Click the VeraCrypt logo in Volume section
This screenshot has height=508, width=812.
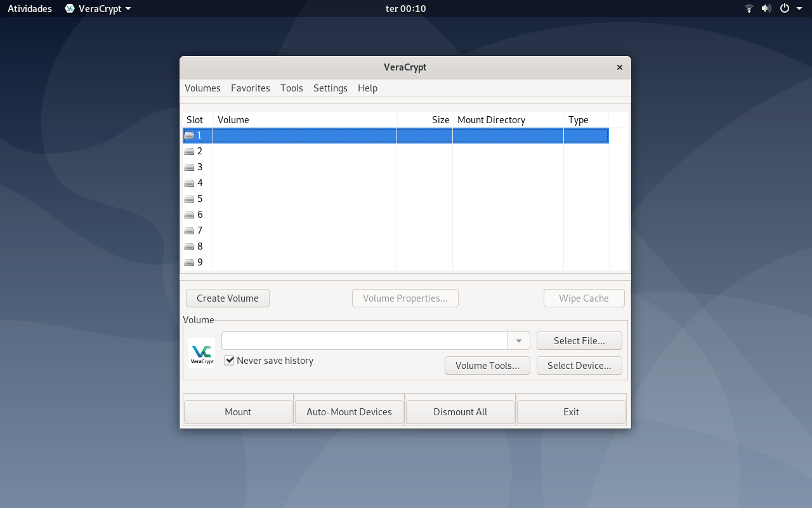click(202, 353)
